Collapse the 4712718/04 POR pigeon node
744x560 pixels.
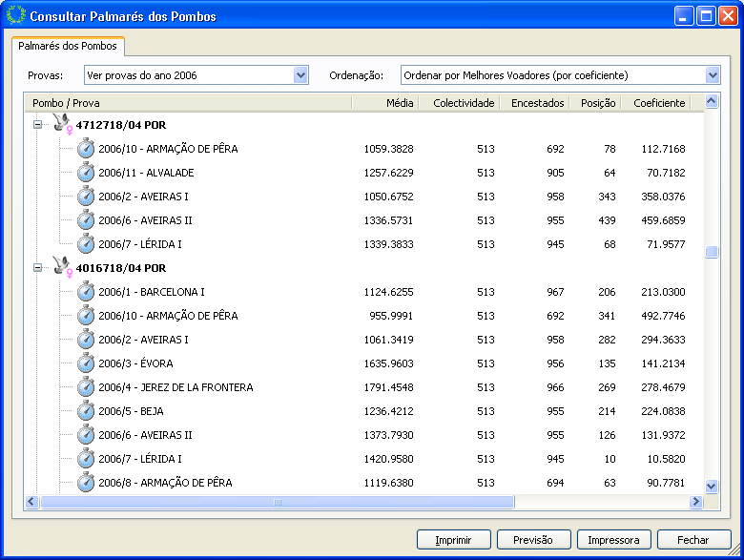pos(38,125)
